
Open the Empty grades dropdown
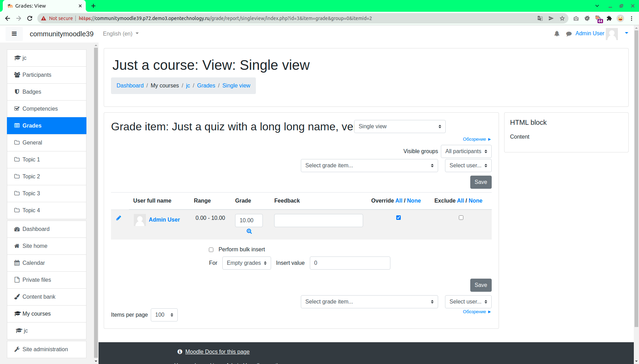pos(247,263)
